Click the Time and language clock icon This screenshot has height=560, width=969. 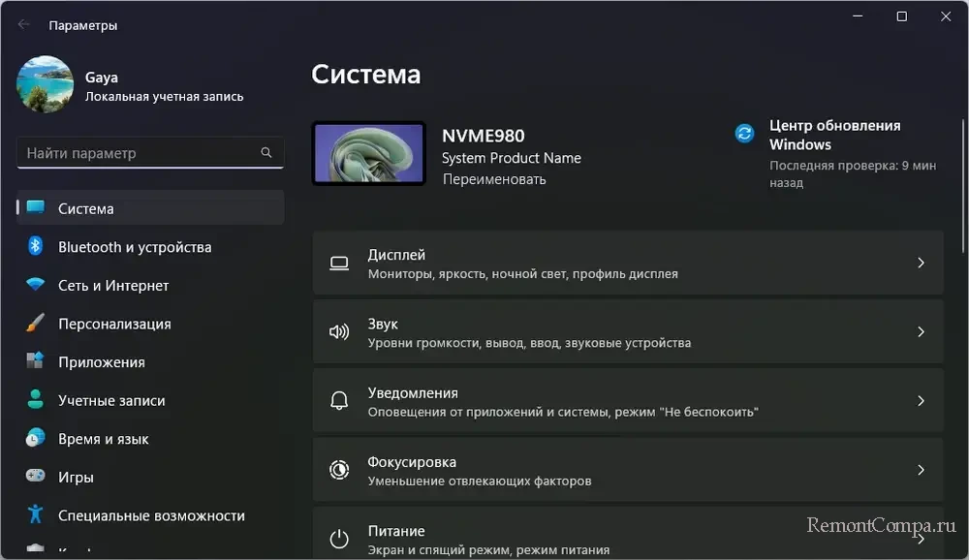click(35, 438)
